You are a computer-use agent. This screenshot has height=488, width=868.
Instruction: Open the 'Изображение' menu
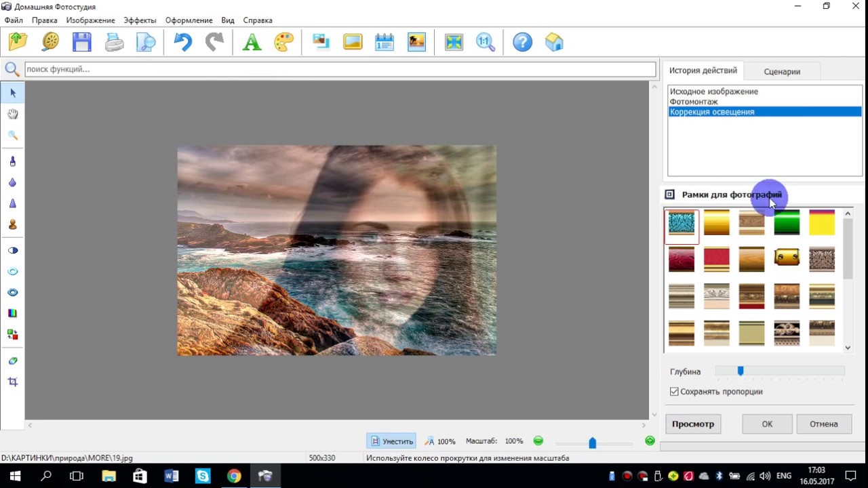click(90, 20)
